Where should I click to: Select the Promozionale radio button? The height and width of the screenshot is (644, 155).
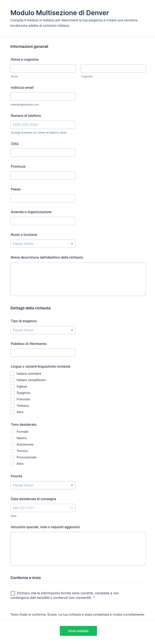click(12, 457)
